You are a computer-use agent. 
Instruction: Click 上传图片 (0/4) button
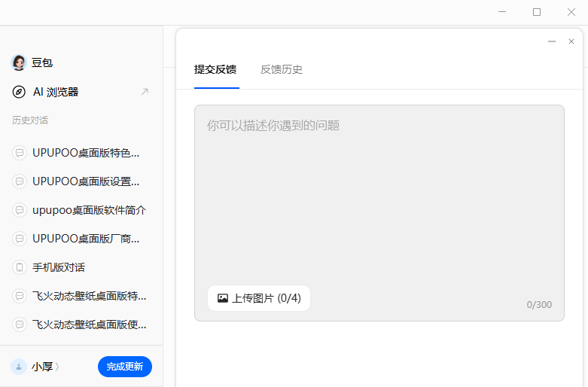259,298
